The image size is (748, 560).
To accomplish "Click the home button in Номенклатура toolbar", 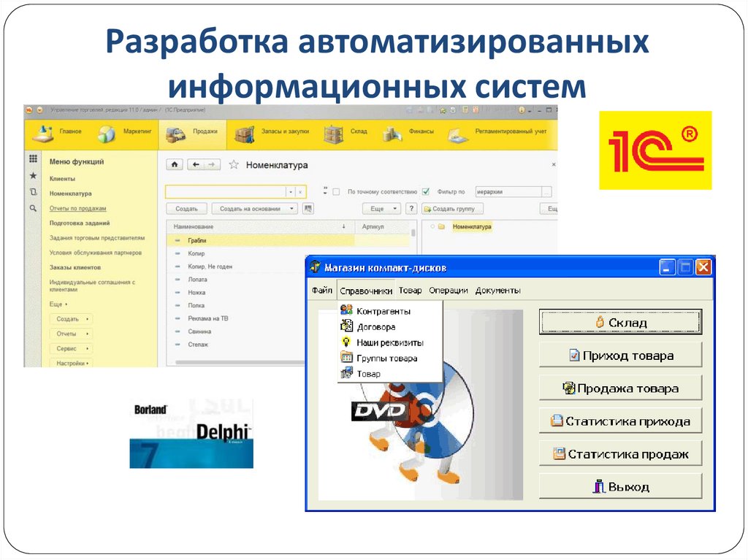I will tap(175, 164).
